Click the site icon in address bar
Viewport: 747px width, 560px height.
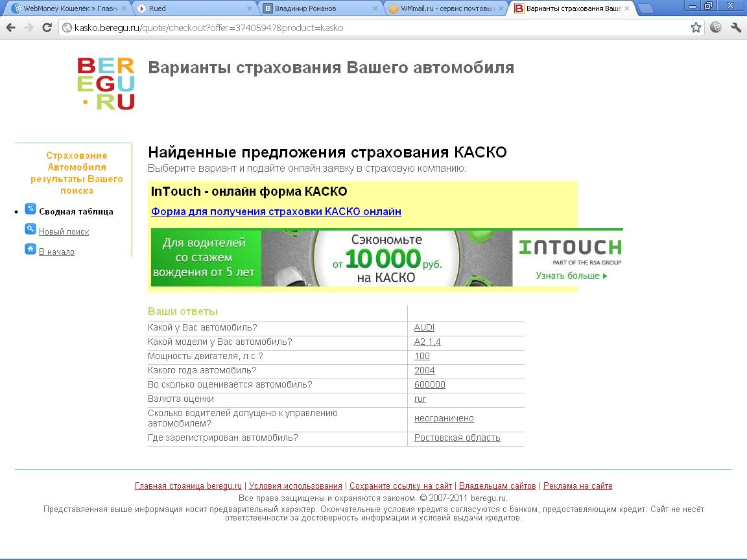(x=67, y=28)
